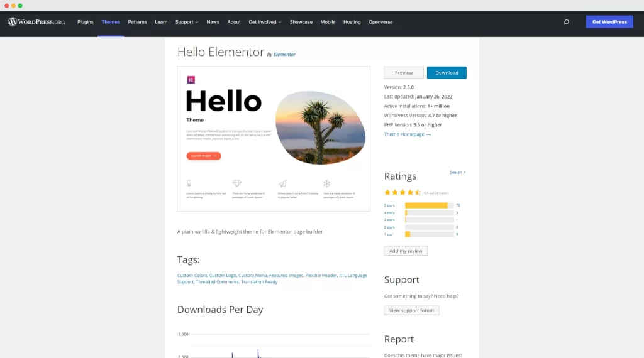The height and width of the screenshot is (358, 644).
Task: Click the Downloads Per Day chart
Action: (x=274, y=344)
